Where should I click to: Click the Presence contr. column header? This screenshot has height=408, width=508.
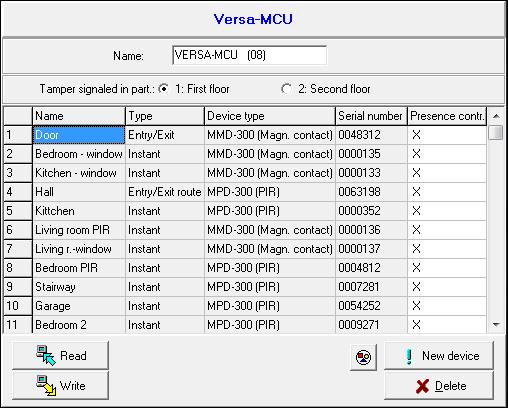[x=447, y=116]
